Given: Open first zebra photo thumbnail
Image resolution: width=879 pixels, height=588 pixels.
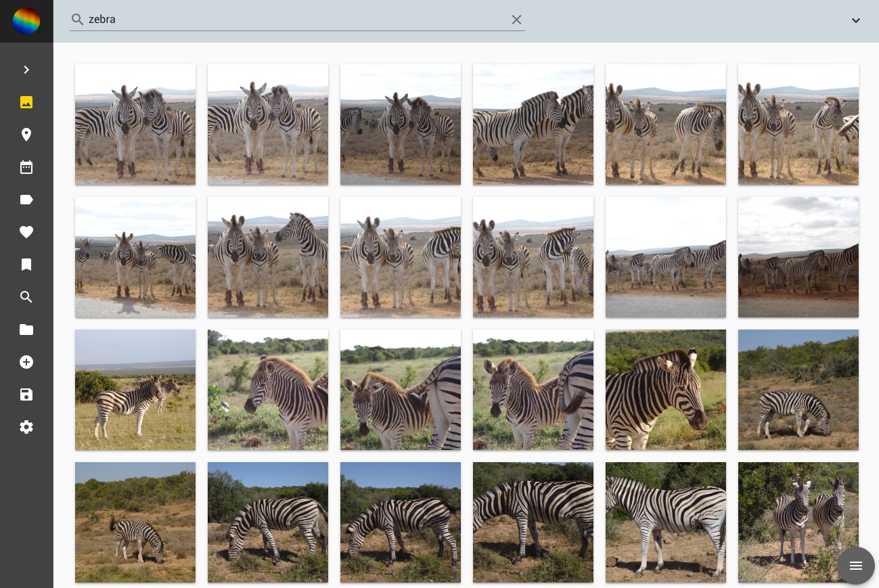Looking at the screenshot, I should coord(135,125).
